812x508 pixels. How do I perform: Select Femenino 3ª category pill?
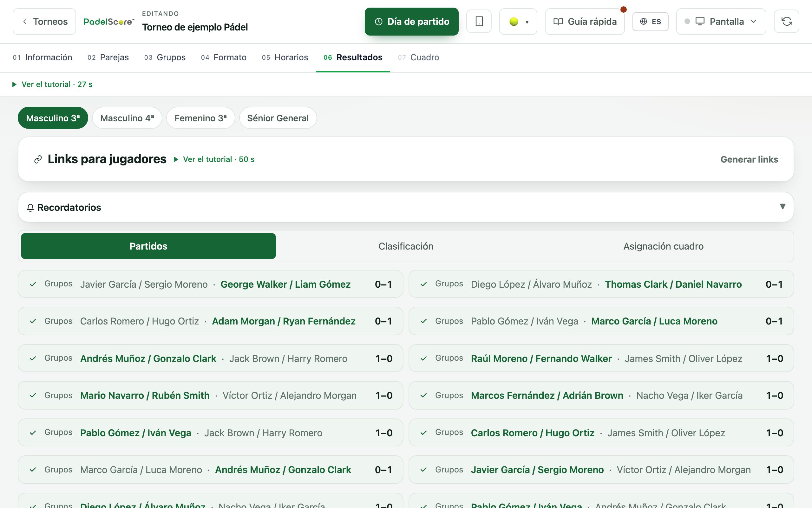pyautogui.click(x=200, y=118)
